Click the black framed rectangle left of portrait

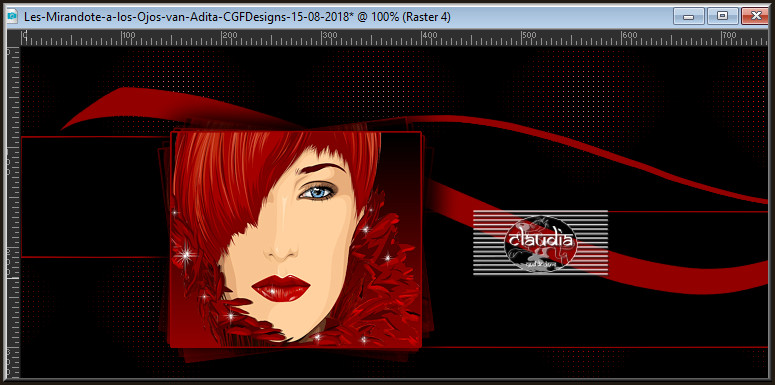(x=95, y=197)
